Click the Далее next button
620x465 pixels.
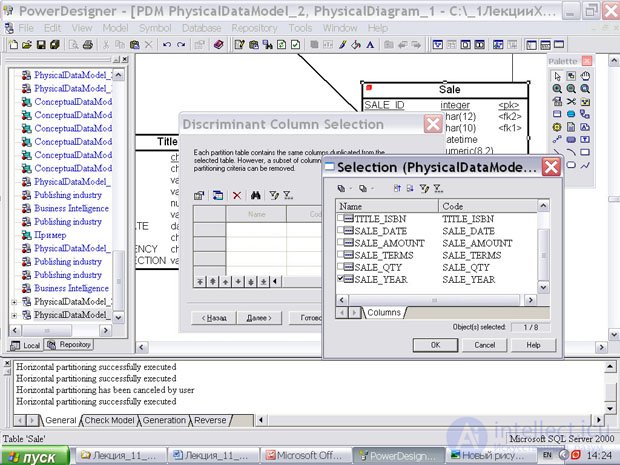click(259, 318)
